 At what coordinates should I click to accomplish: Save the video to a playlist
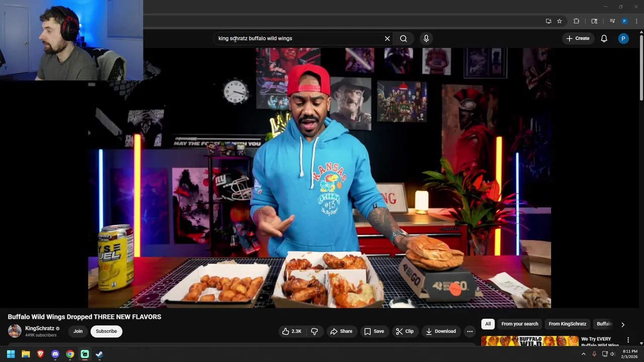(374, 331)
